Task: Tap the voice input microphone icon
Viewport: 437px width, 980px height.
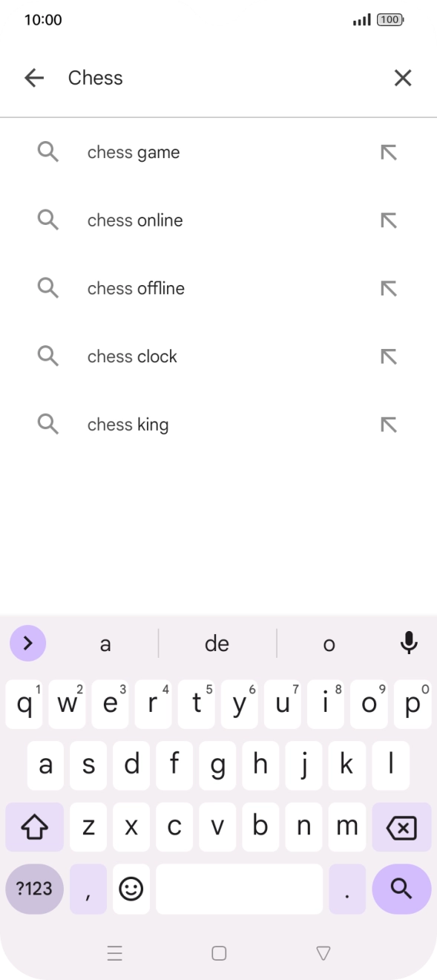Action: click(x=409, y=643)
